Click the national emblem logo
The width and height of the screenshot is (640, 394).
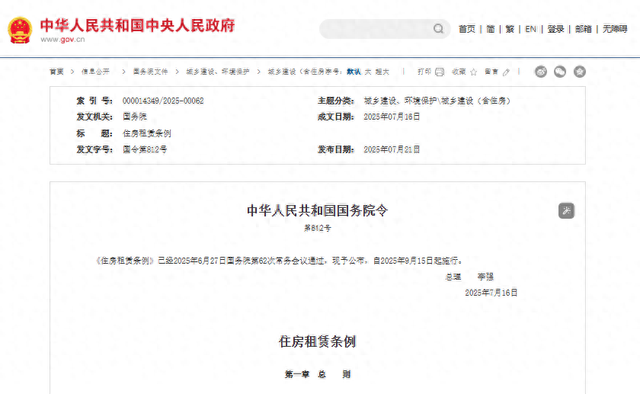pos(20,30)
